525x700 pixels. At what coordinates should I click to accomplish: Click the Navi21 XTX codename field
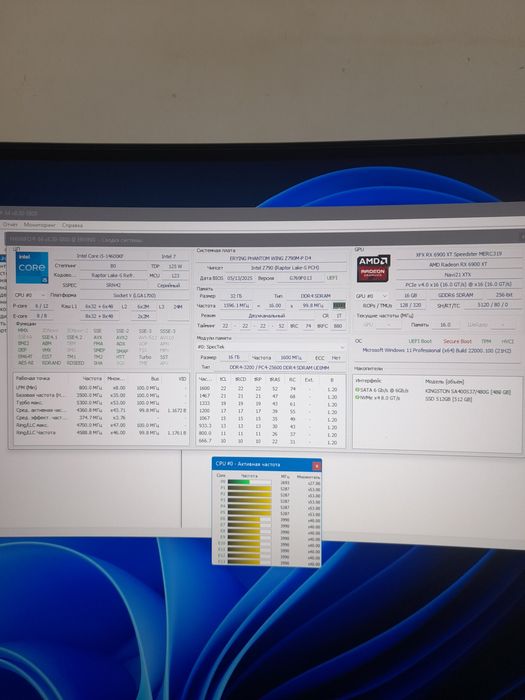coord(458,275)
